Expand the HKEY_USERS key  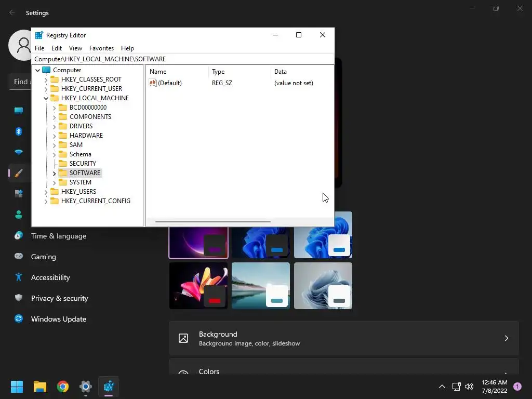click(x=46, y=192)
